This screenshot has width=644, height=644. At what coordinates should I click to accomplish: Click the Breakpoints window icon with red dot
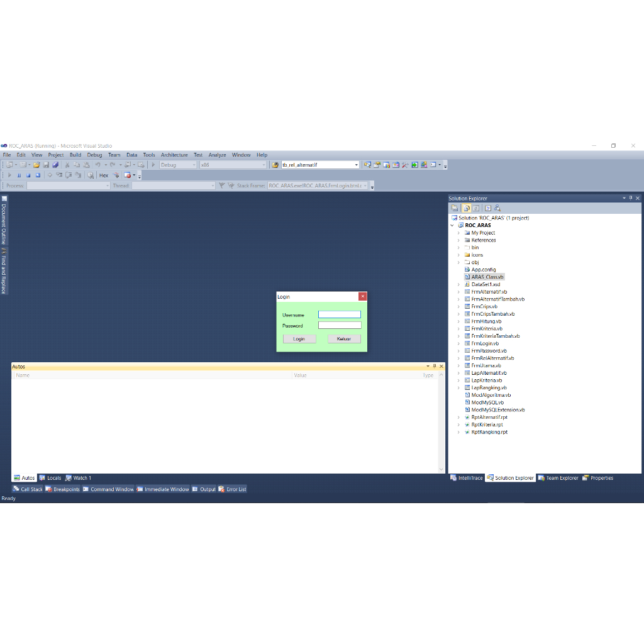point(127,175)
